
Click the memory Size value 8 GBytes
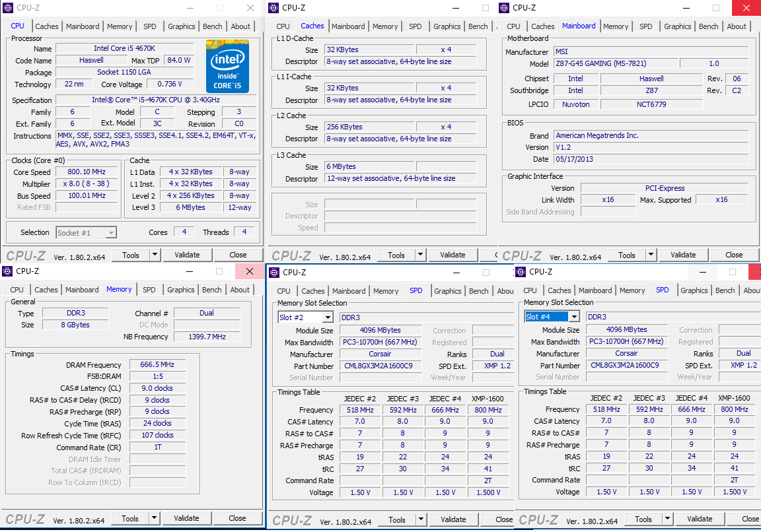tap(75, 325)
